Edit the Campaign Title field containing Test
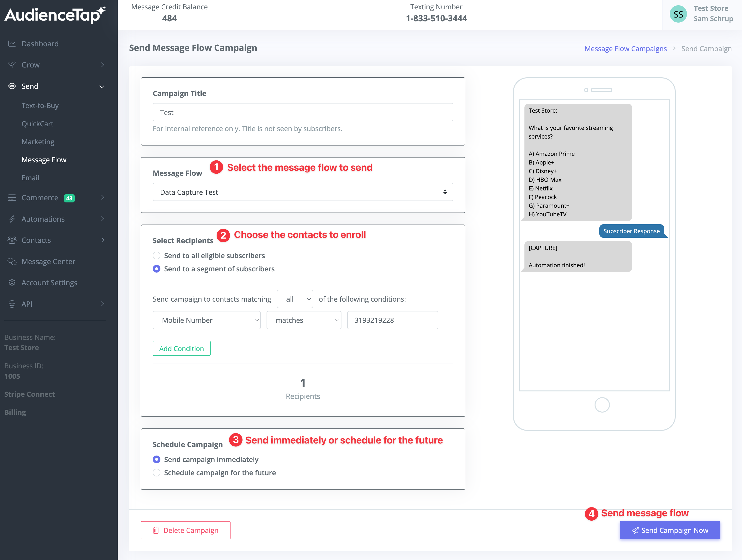This screenshot has height=560, width=742. (303, 112)
